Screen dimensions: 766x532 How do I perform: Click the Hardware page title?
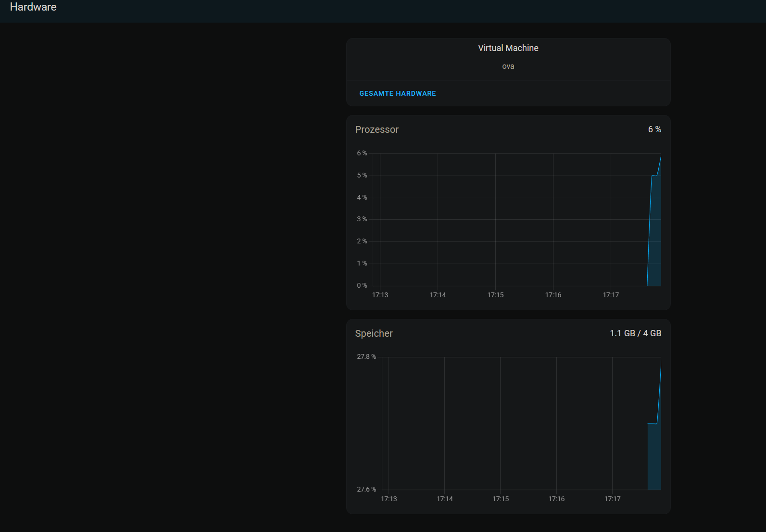[x=33, y=7]
